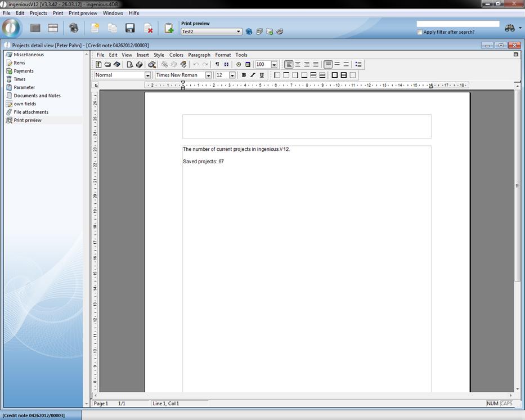525x420 pixels.
Task: Click the search input field at top right
Action: click(457, 24)
